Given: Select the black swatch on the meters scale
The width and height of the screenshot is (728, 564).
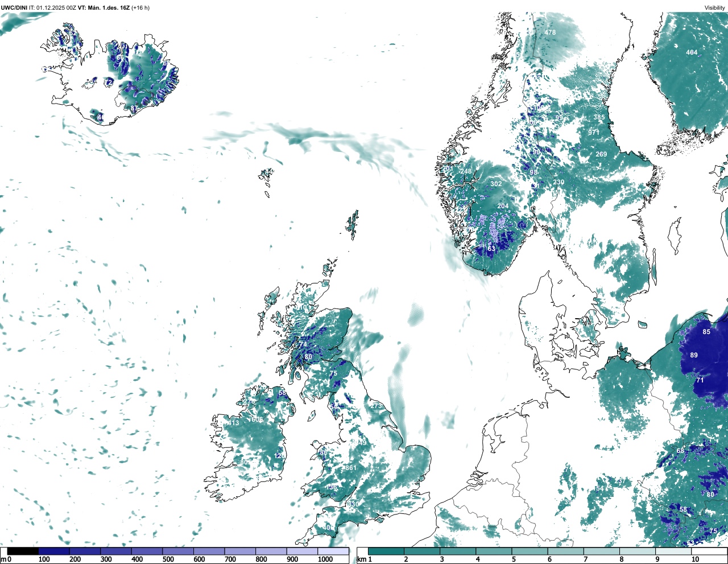Looking at the screenshot, I should tap(23, 551).
